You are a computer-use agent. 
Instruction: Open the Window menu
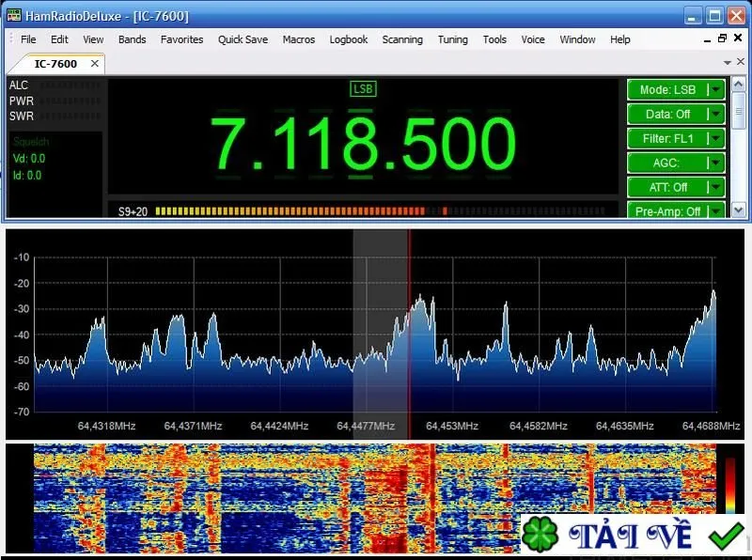[577, 39]
